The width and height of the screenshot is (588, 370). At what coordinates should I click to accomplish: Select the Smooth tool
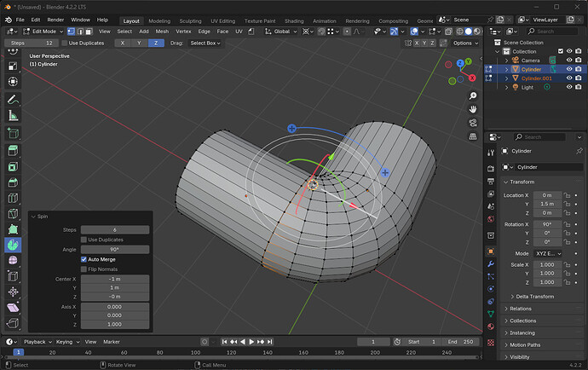(x=13, y=260)
